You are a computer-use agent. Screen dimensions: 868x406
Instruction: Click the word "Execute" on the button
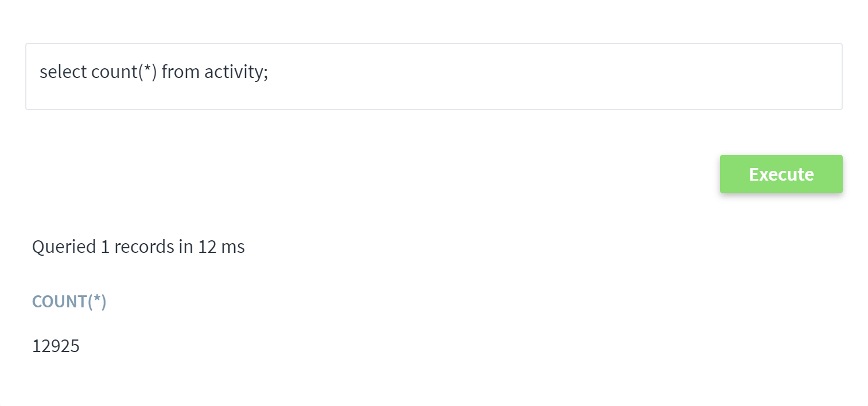[781, 174]
